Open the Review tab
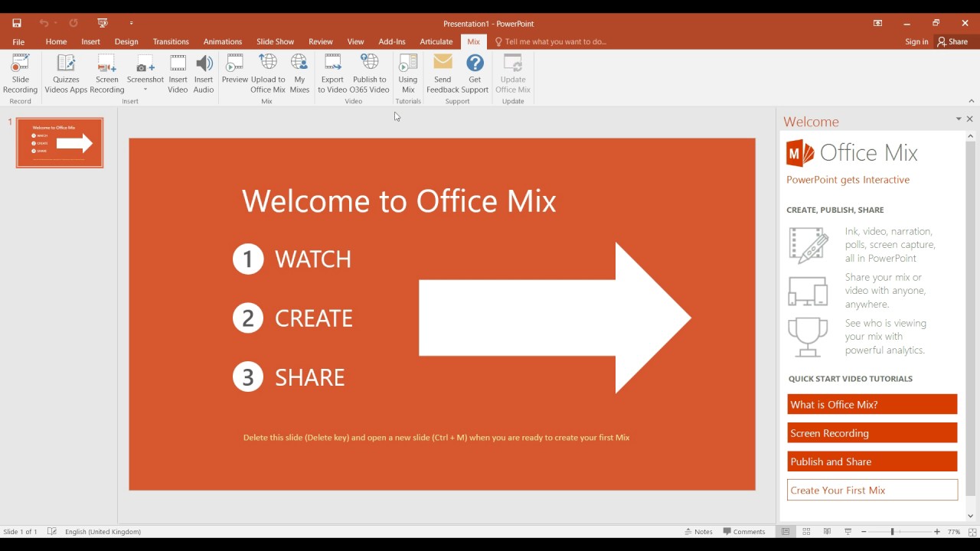Image resolution: width=980 pixels, height=551 pixels. 321,42
